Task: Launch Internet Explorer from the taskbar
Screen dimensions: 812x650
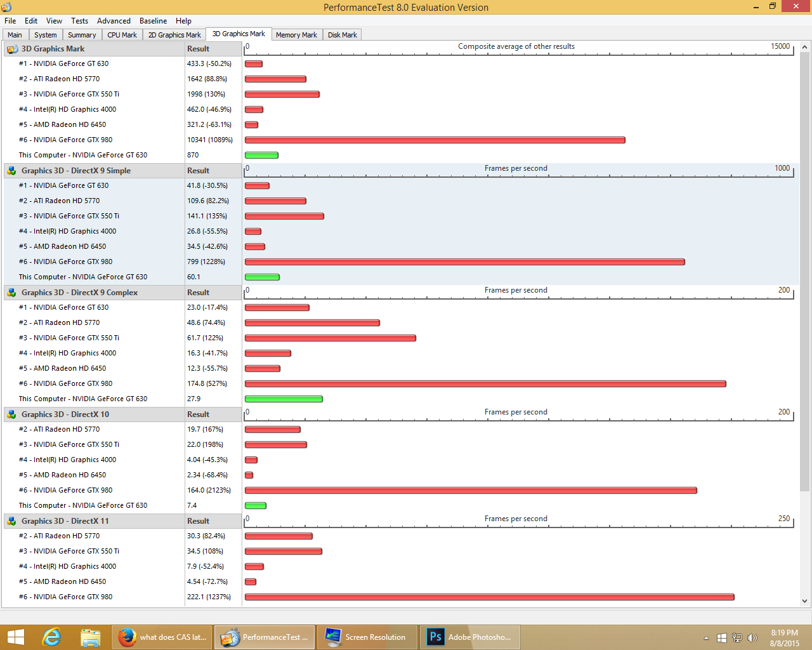Action: pyautogui.click(x=51, y=637)
